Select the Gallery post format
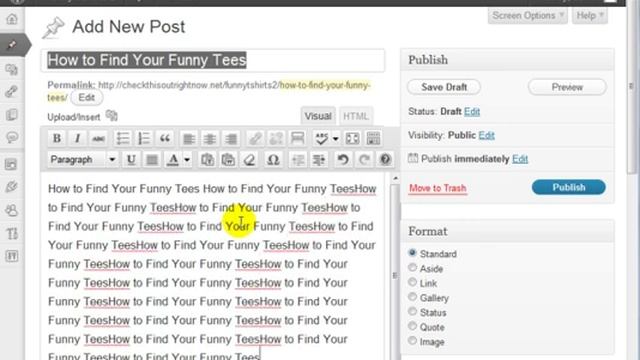This screenshot has height=360, width=640. pyautogui.click(x=413, y=297)
